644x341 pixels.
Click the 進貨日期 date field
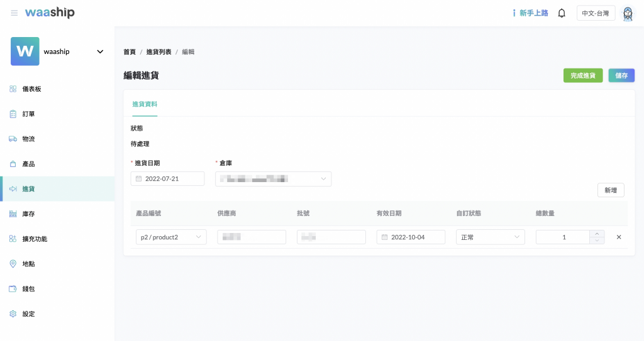pyautogui.click(x=167, y=179)
